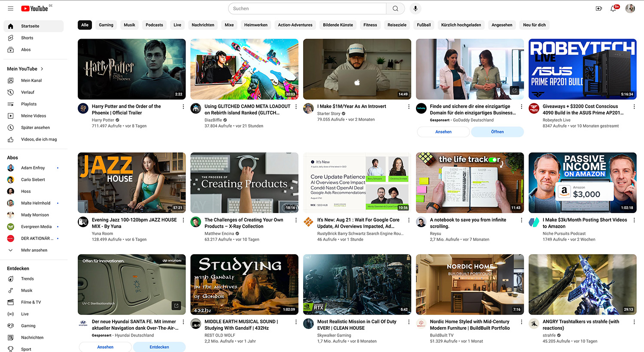The image size is (644, 352).
Task: Open Später ansehen list
Action: (x=33, y=128)
